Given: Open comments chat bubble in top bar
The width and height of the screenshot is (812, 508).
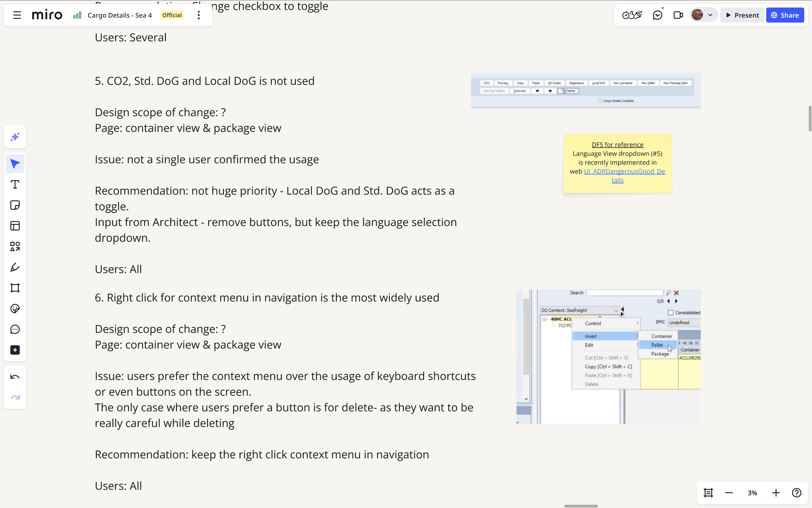Looking at the screenshot, I should pyautogui.click(x=657, y=15).
